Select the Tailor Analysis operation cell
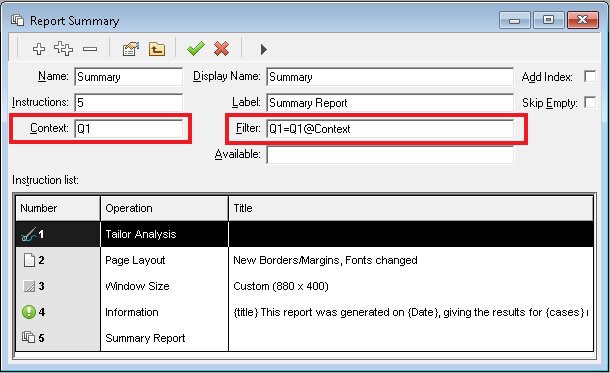Image resolution: width=610 pixels, height=373 pixels. 165,234
